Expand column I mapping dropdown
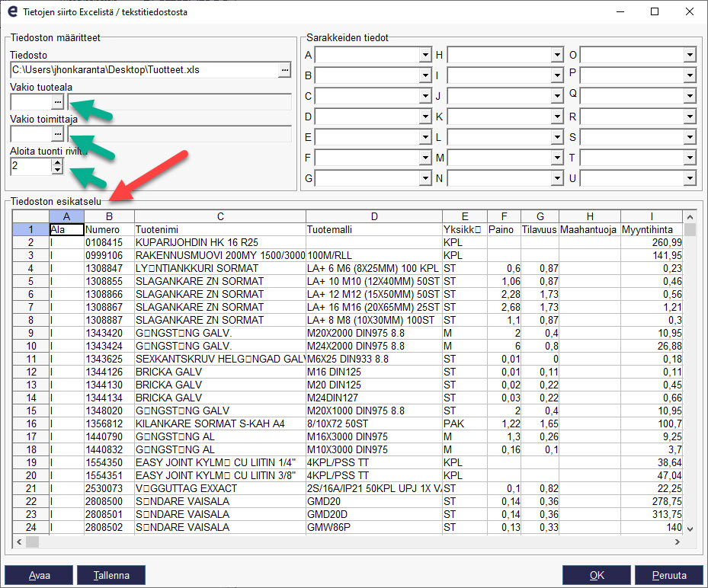This screenshot has height=588, width=708. coord(557,75)
